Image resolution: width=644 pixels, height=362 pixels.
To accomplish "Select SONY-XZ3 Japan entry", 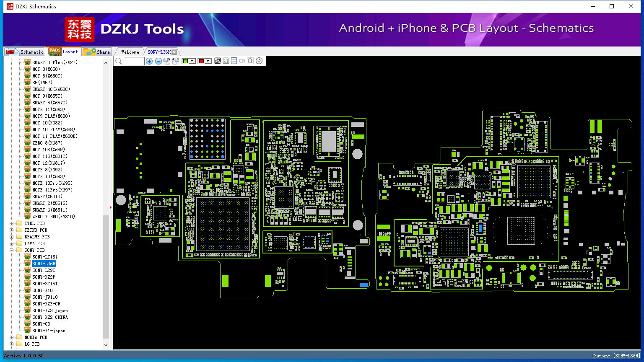I will [x=50, y=310].
